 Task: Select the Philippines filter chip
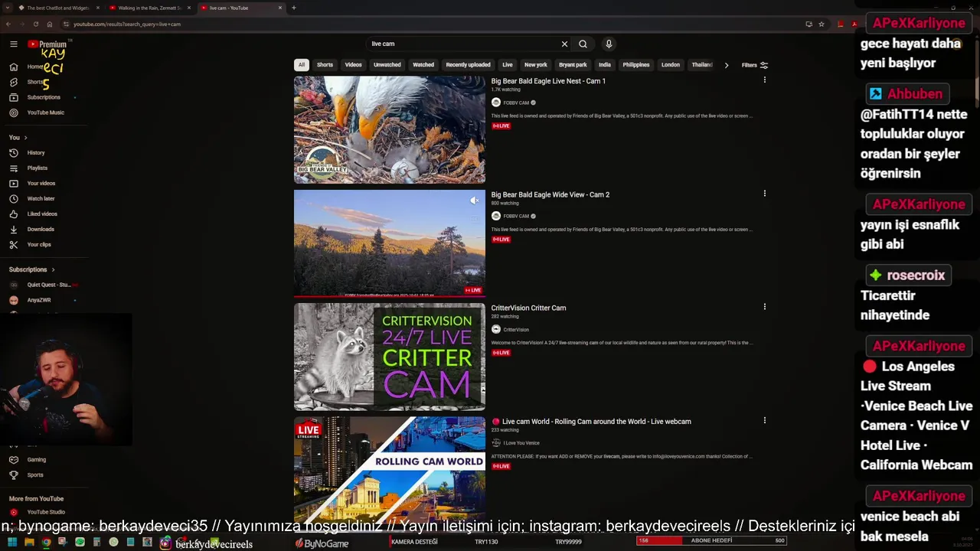[x=636, y=65]
